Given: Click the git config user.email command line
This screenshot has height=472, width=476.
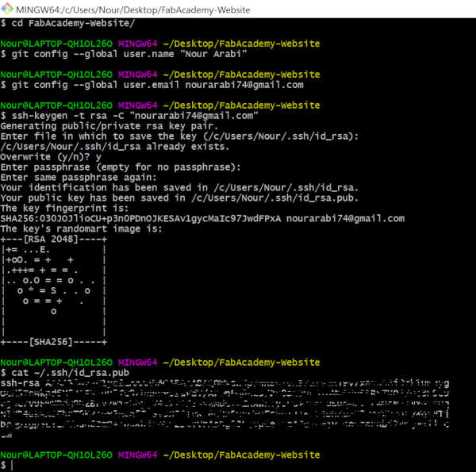Looking at the screenshot, I should (x=152, y=85).
